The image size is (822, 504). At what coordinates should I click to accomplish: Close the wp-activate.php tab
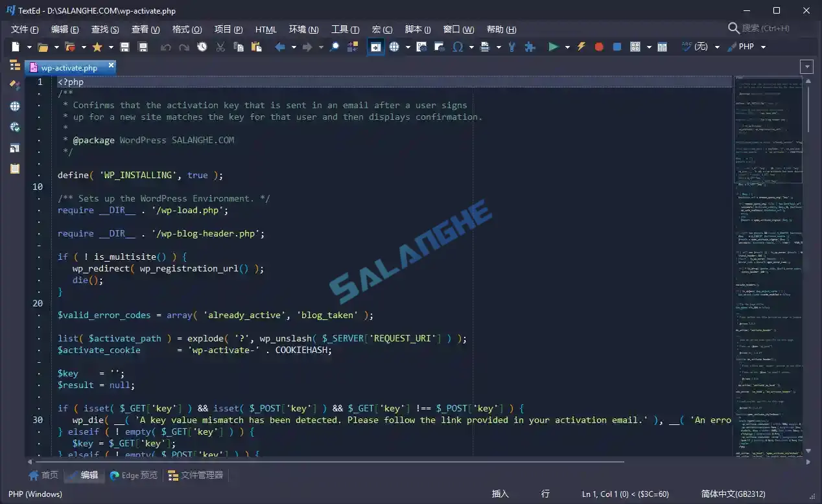111,65
